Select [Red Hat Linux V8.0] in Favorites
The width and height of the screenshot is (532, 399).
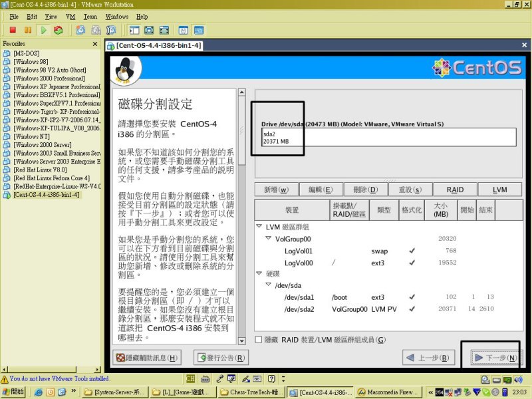click(x=40, y=170)
